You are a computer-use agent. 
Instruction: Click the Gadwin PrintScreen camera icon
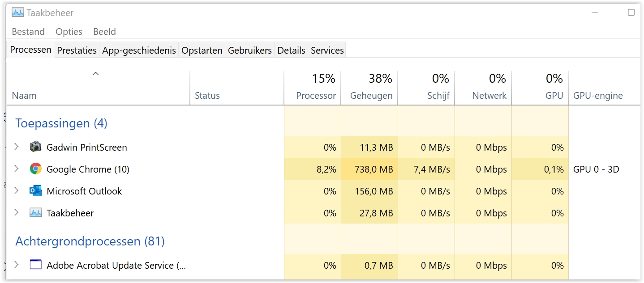click(x=35, y=147)
